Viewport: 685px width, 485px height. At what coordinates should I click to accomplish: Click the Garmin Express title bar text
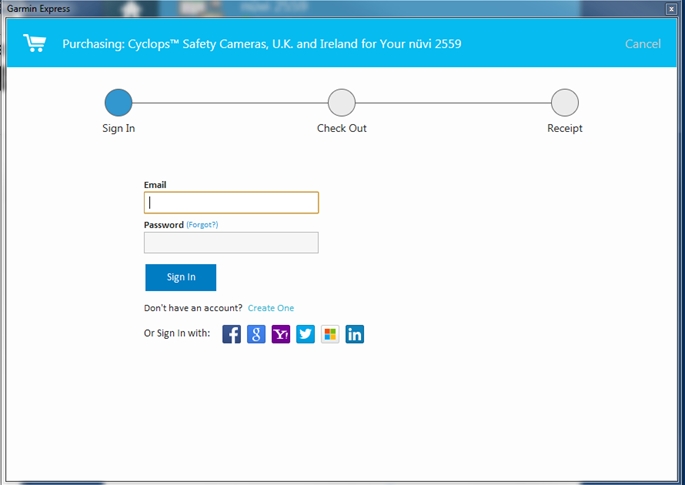coord(38,9)
